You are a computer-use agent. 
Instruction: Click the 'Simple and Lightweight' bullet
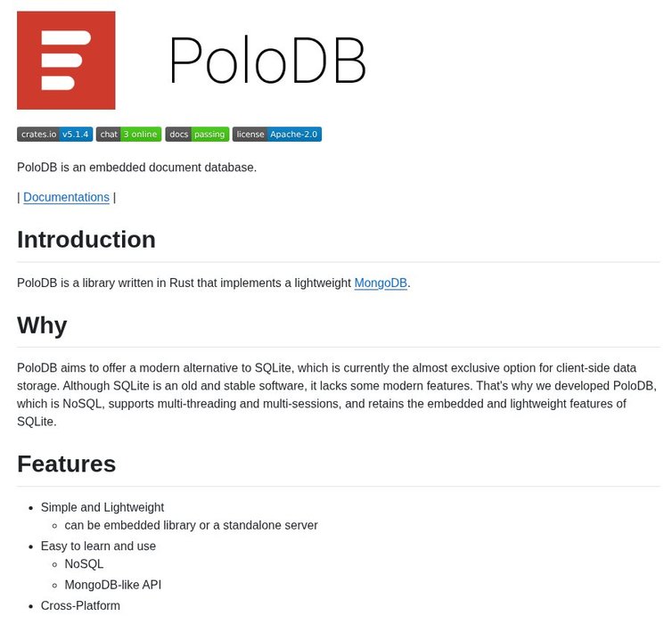102,507
